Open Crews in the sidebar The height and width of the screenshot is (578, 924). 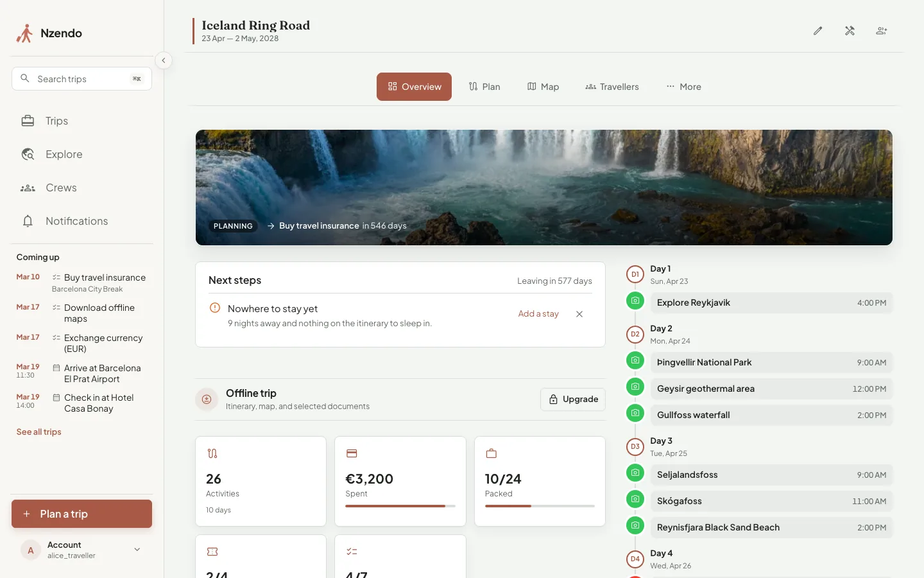(81, 188)
